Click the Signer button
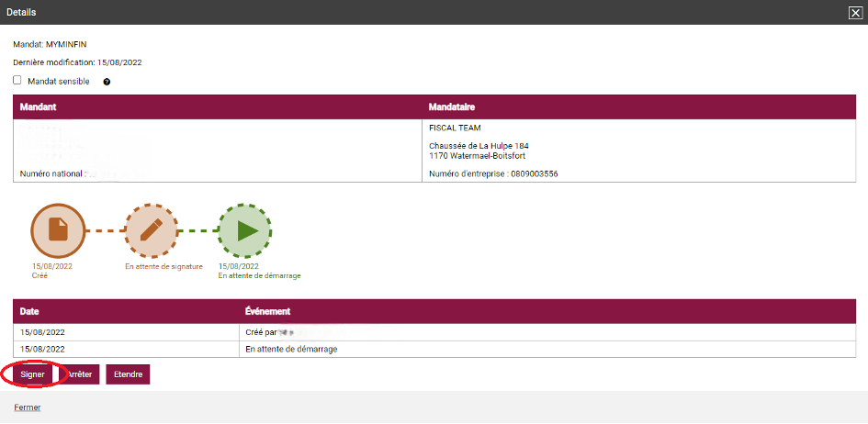 32,374
